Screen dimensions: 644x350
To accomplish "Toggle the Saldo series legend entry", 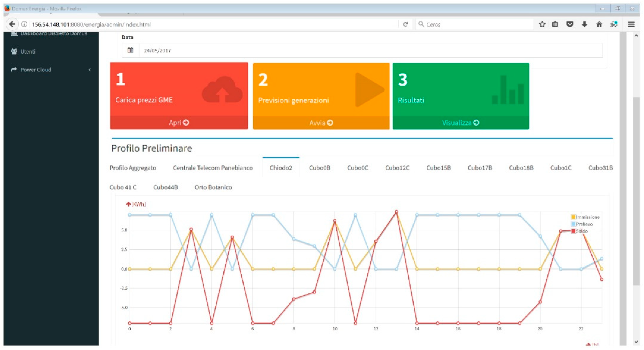I will coord(580,231).
